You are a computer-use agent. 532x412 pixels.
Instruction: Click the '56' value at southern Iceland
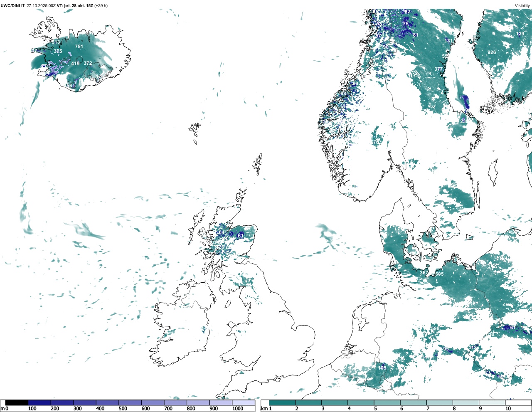point(69,86)
